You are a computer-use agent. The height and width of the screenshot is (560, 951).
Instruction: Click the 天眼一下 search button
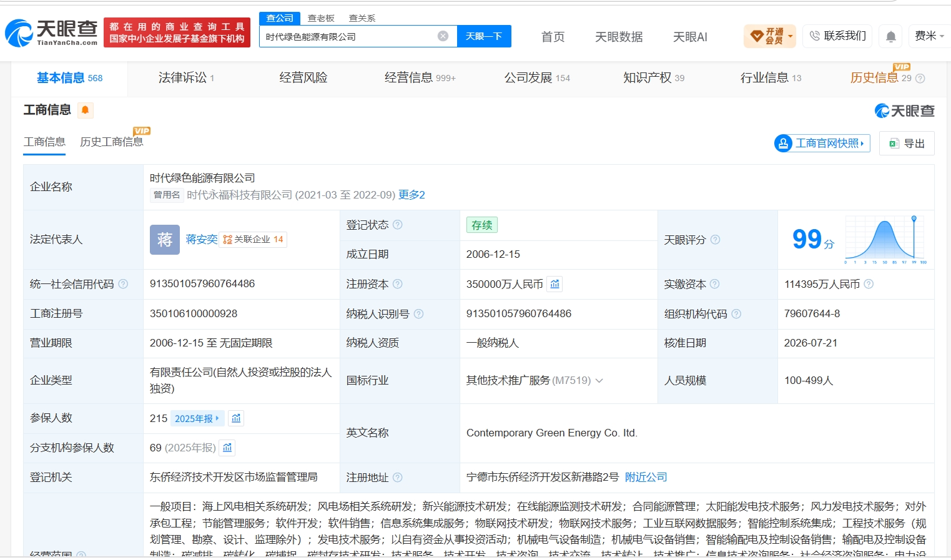pos(484,36)
